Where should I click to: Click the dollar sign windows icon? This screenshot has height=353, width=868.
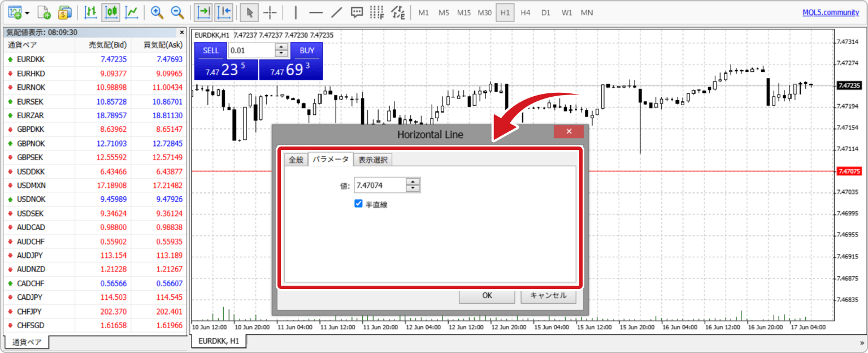[x=64, y=12]
